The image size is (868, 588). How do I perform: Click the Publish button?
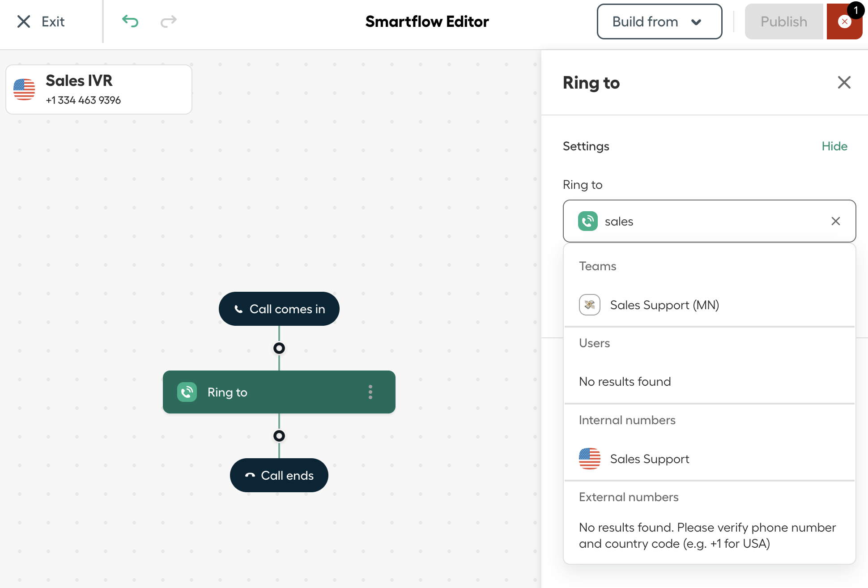pos(784,21)
